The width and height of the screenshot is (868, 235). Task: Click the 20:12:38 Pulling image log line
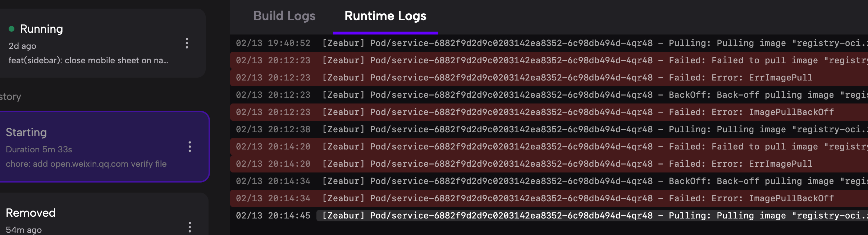[x=539, y=129]
